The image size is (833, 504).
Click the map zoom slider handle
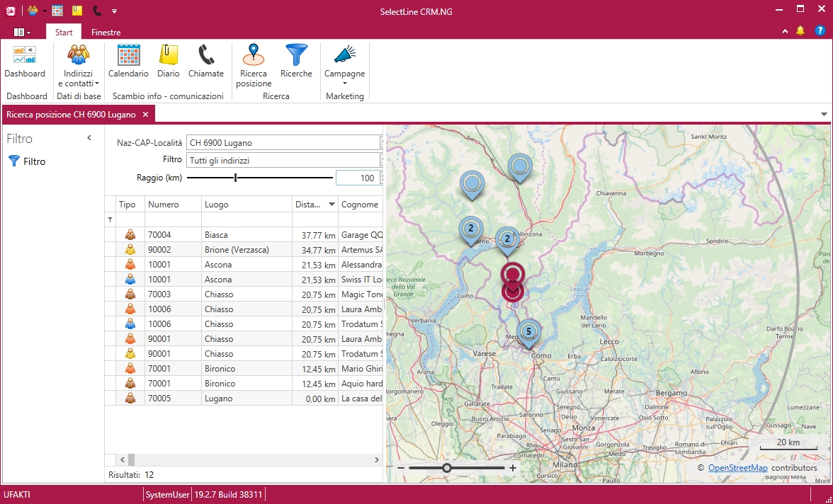pyautogui.click(x=448, y=468)
